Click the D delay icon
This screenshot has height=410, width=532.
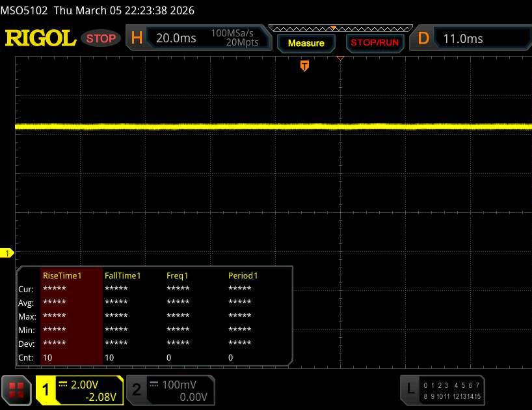point(423,38)
